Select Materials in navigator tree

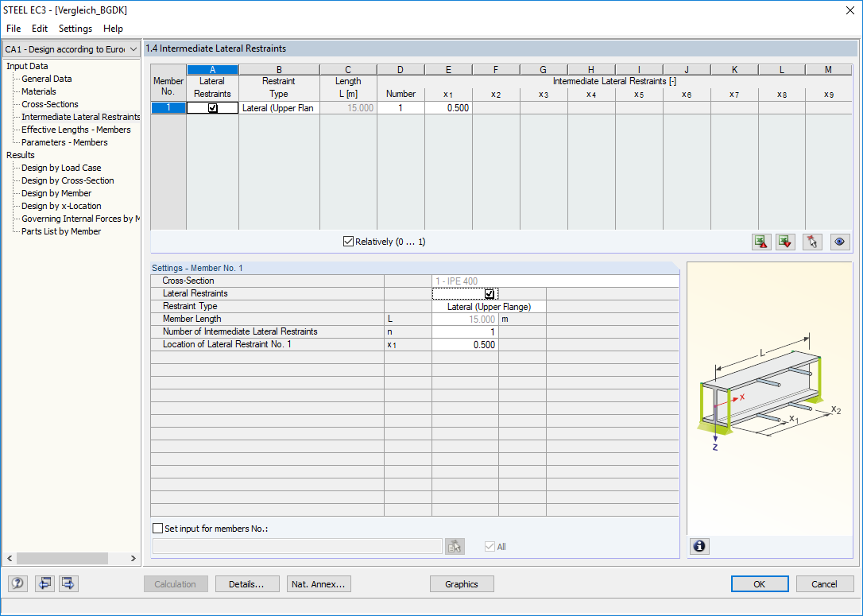(39, 91)
